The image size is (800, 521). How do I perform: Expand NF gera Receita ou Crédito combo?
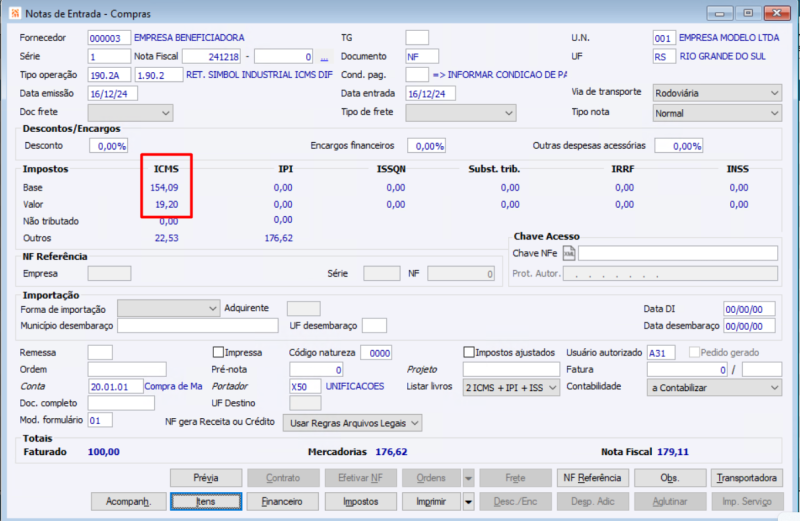(352, 423)
